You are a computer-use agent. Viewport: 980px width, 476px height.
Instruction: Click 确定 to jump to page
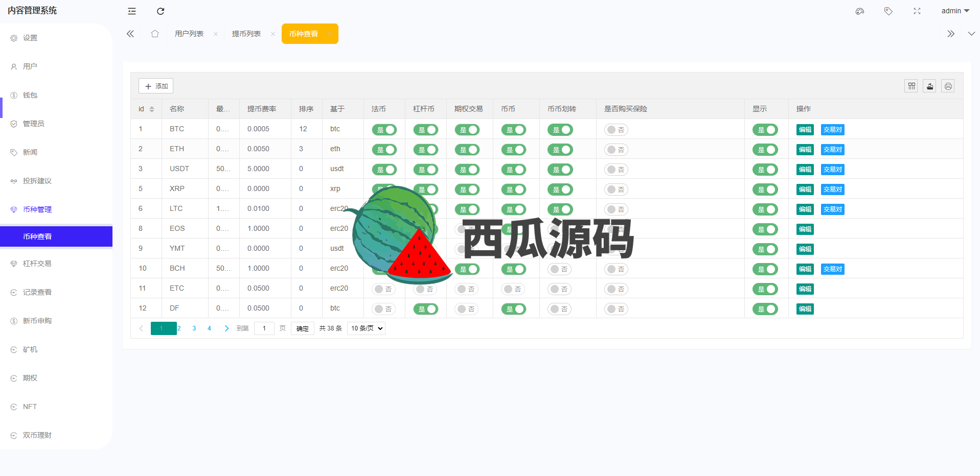[x=303, y=328]
